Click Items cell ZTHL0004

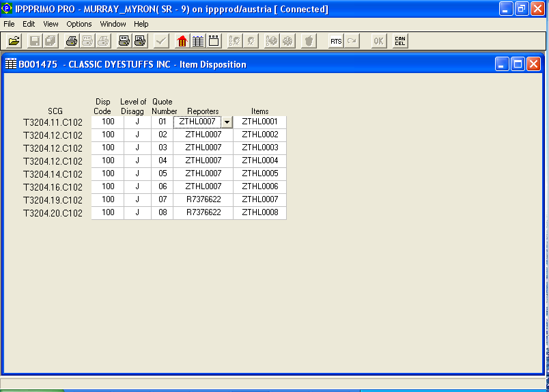click(259, 160)
